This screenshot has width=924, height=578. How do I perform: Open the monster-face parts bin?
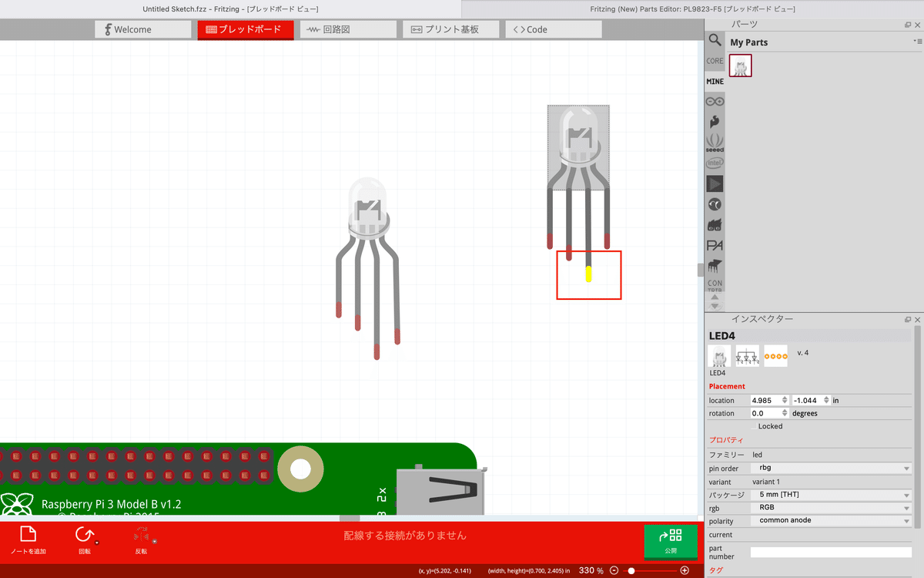[x=715, y=225]
